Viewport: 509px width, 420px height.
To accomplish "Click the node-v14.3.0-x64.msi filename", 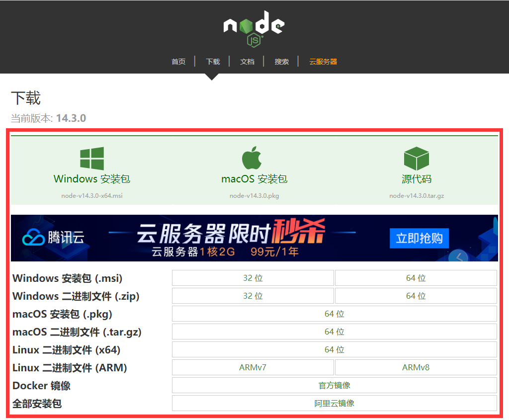I will [x=92, y=196].
